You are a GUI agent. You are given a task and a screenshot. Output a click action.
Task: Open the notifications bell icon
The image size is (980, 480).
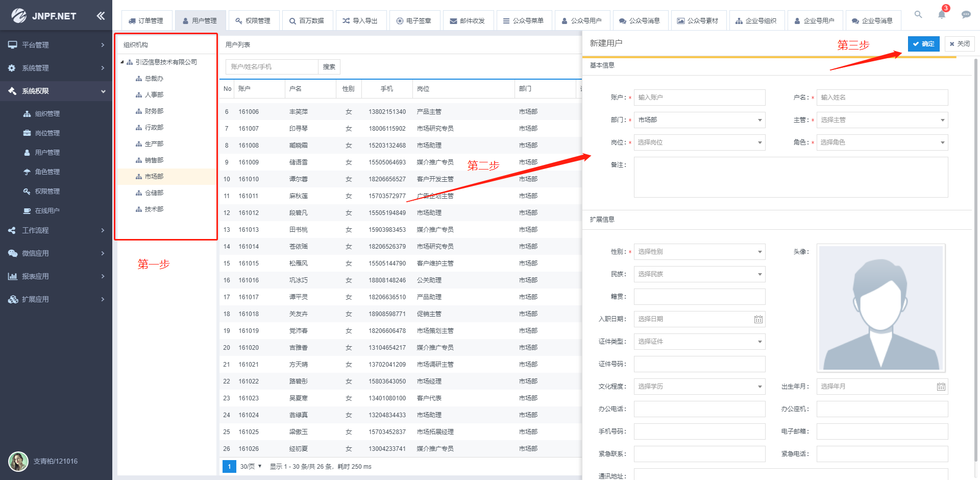pyautogui.click(x=942, y=14)
